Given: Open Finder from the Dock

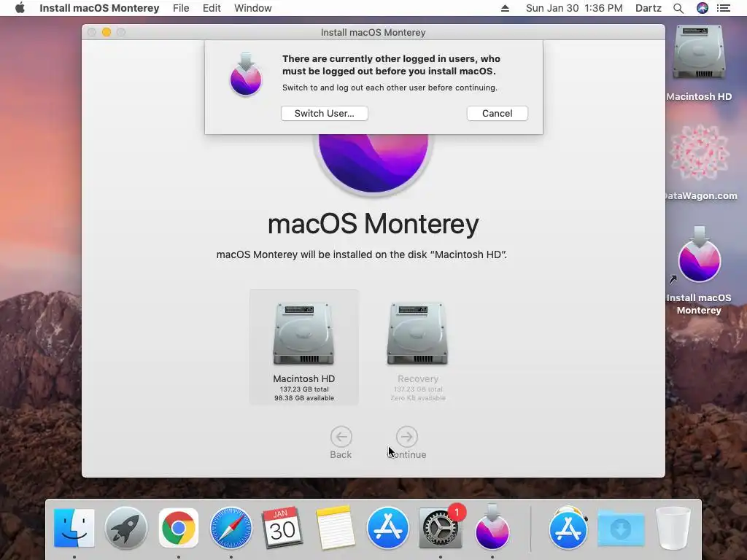Looking at the screenshot, I should coord(74,528).
